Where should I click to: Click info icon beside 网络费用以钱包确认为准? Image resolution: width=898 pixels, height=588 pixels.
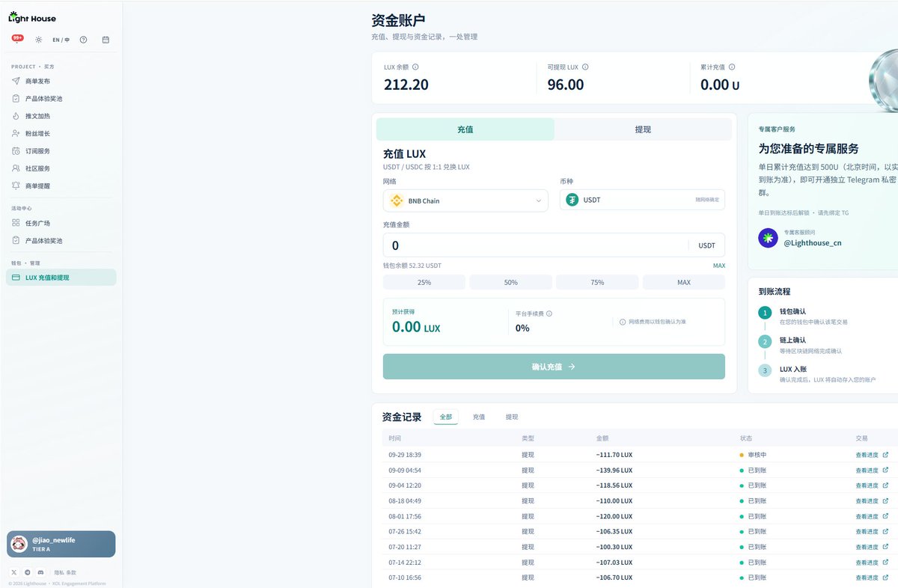[x=623, y=322]
